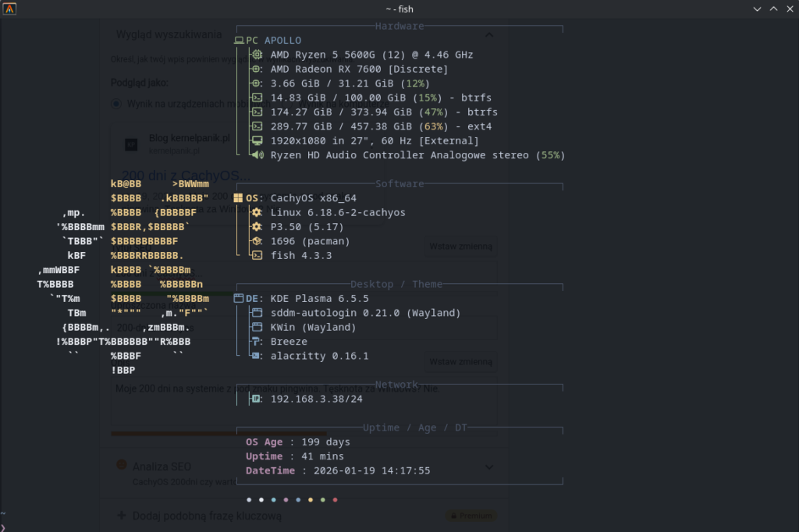Collapse the 'Wygląd wyszukiwania' section chevron
The width and height of the screenshot is (799, 532).
tap(489, 35)
